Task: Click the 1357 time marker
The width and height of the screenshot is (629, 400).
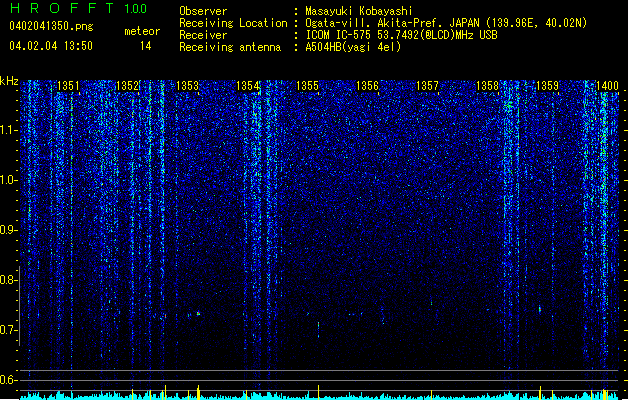Action: tap(428, 86)
